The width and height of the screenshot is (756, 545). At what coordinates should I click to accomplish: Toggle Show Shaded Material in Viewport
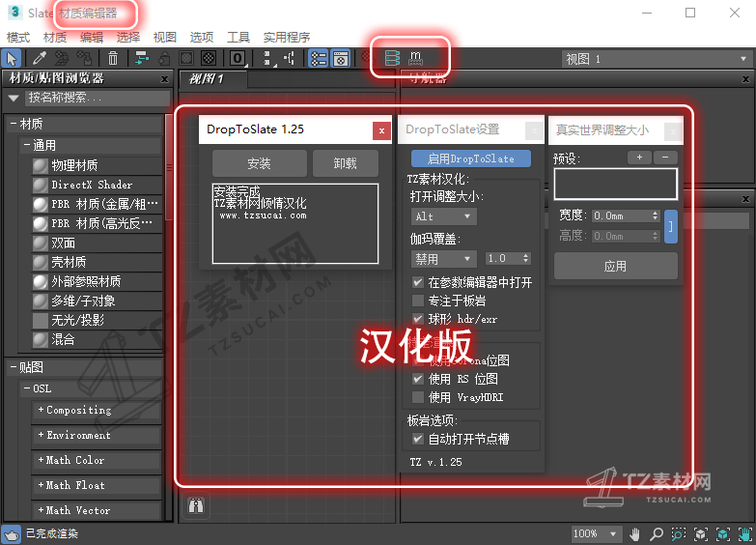tap(186, 59)
